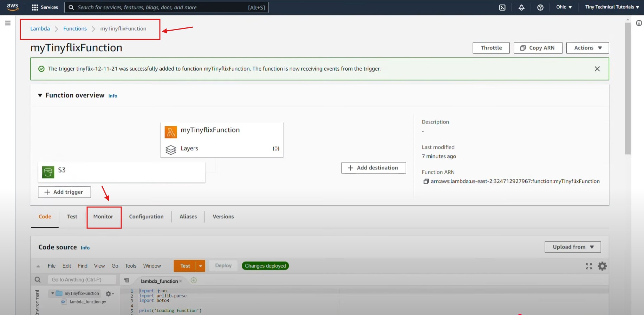The image size is (644, 315).
Task: Click the copy icon beside Function ARN
Action: pyautogui.click(x=426, y=181)
